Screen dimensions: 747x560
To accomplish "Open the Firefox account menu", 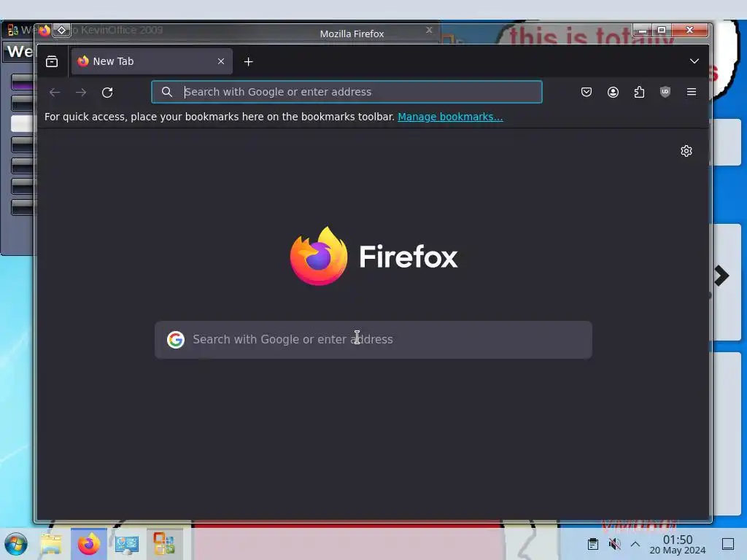I will click(x=613, y=92).
